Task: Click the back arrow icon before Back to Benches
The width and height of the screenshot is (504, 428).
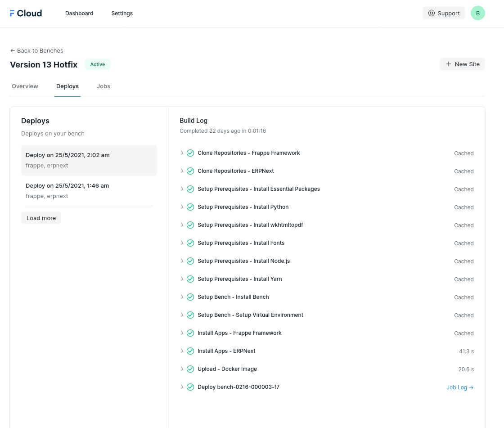Action: [12, 50]
